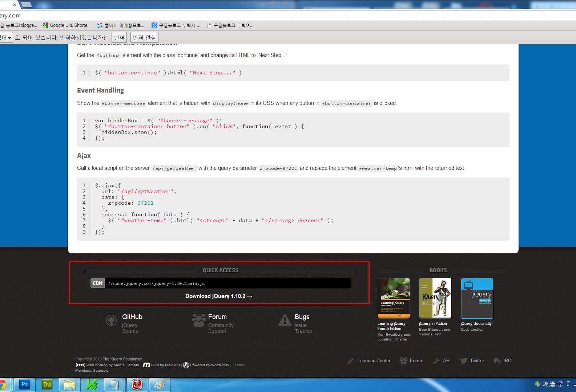Click the MaxCDN logo icon
Screen dimensions: 576x392
pyautogui.click(x=146, y=365)
